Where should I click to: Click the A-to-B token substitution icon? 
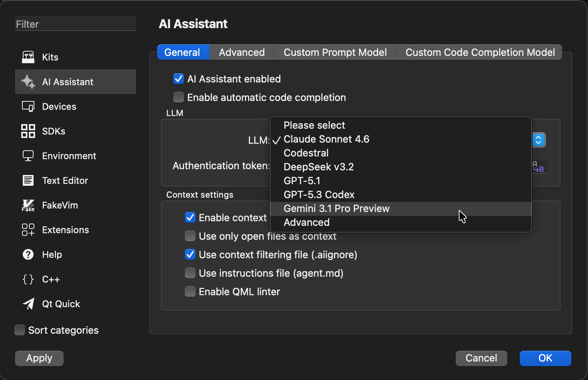(538, 166)
